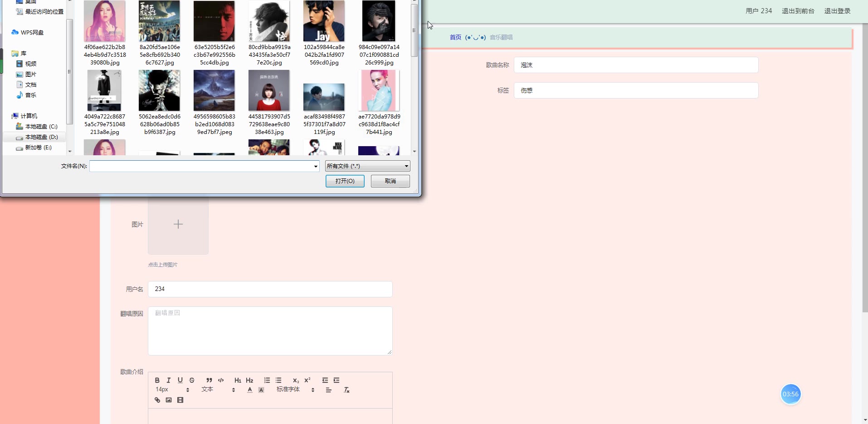This screenshot has height=424, width=868.
Task: Go to 首页 via breadcrumb link
Action: [x=455, y=37]
